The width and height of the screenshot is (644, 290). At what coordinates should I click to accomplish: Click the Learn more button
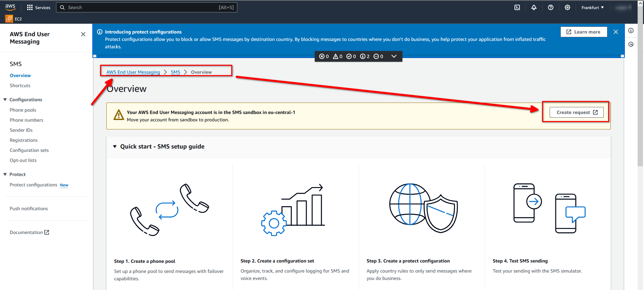point(584,32)
